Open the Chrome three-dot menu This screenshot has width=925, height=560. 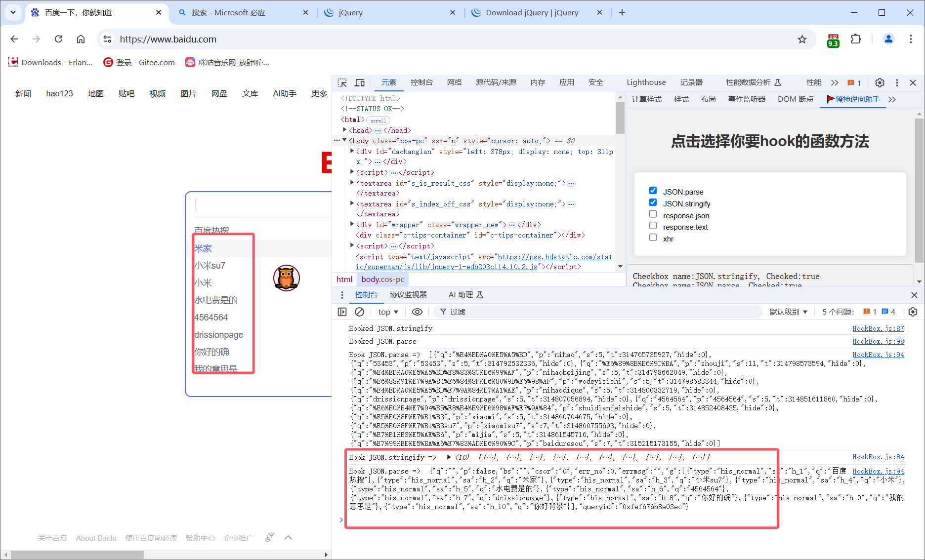[911, 39]
